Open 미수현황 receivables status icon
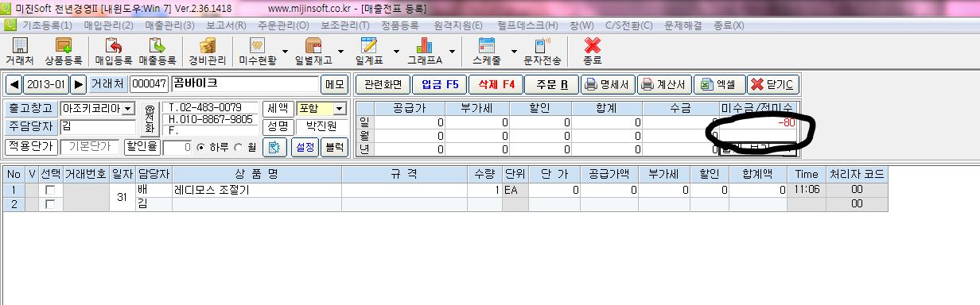Image resolution: width=980 pixels, height=305 pixels. [258, 51]
